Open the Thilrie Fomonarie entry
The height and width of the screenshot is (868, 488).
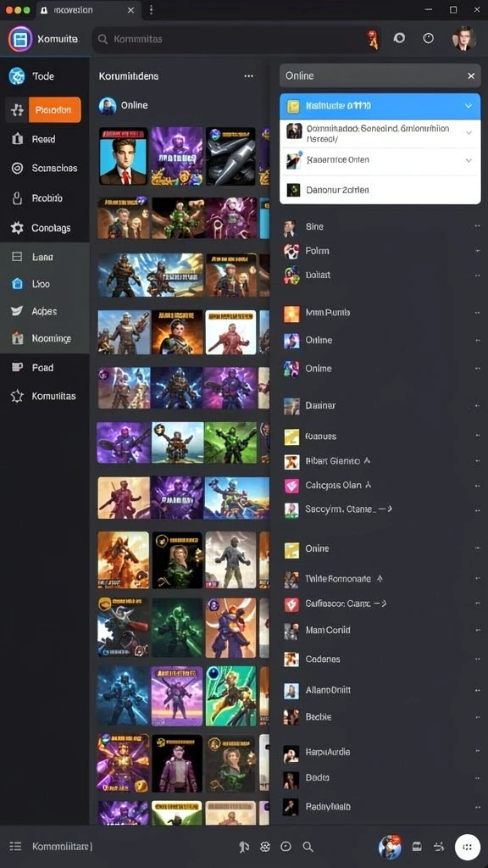(380, 578)
